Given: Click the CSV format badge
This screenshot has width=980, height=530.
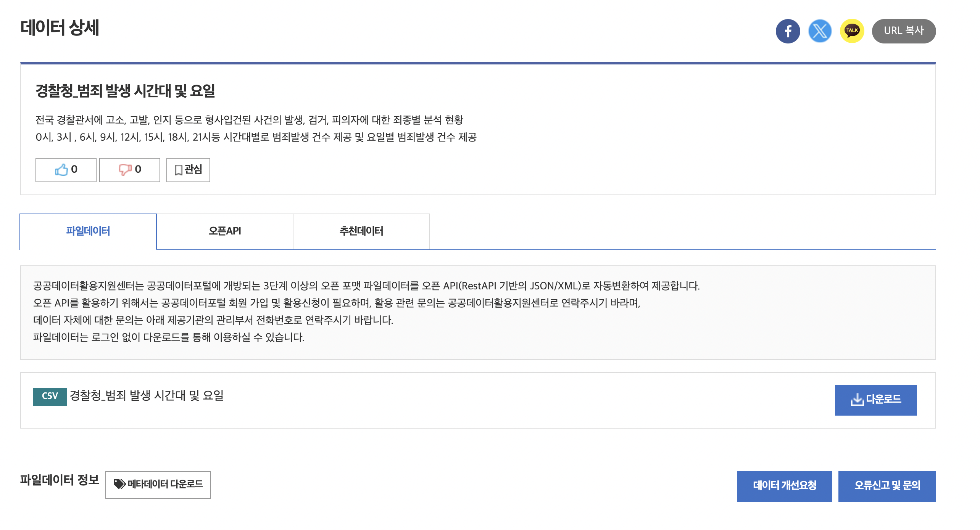Looking at the screenshot, I should click(50, 397).
